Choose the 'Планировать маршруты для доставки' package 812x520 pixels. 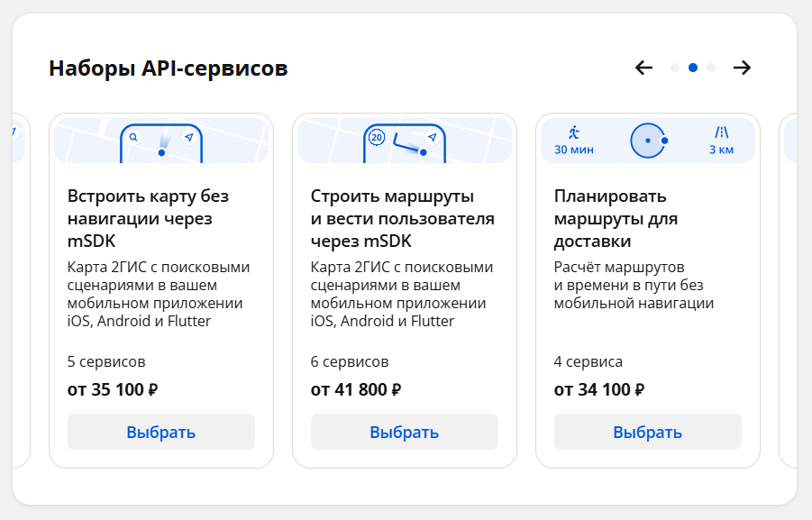pos(648,432)
